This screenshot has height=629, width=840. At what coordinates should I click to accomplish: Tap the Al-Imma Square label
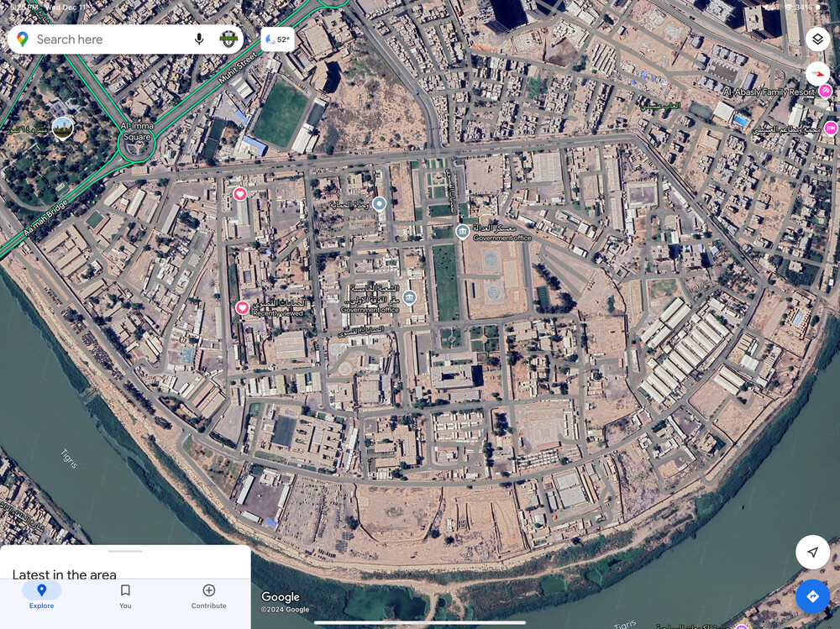[137, 131]
